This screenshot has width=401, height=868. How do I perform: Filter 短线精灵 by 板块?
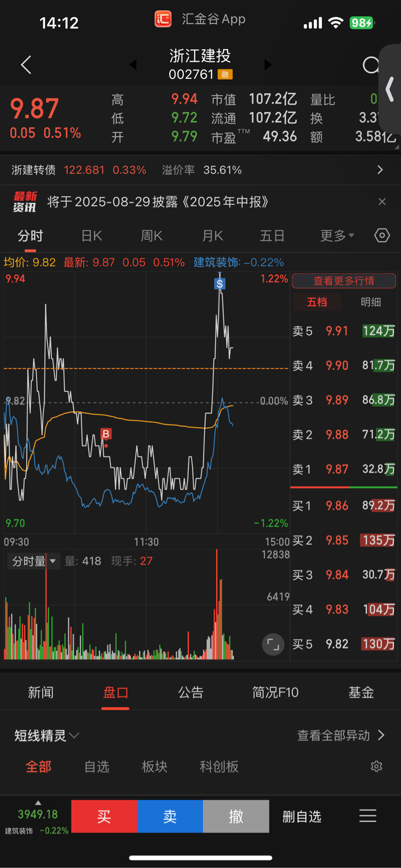click(x=155, y=767)
